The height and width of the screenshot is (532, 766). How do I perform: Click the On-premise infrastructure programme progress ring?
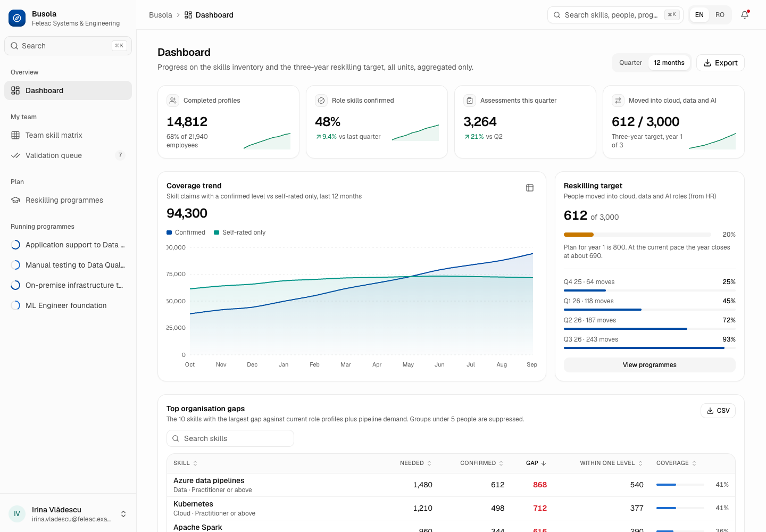tap(15, 285)
